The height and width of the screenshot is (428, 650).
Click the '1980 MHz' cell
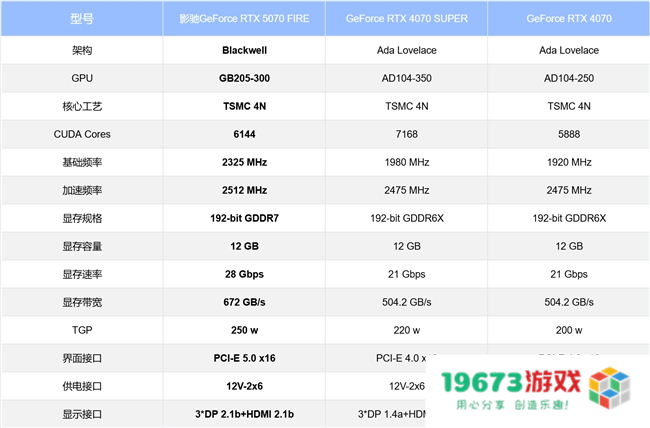point(407,162)
